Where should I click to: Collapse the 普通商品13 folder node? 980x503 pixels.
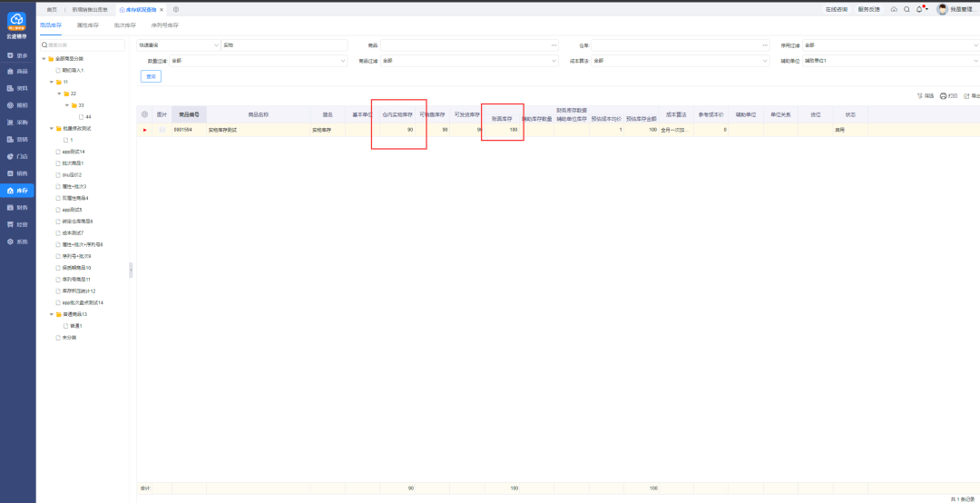pos(52,314)
